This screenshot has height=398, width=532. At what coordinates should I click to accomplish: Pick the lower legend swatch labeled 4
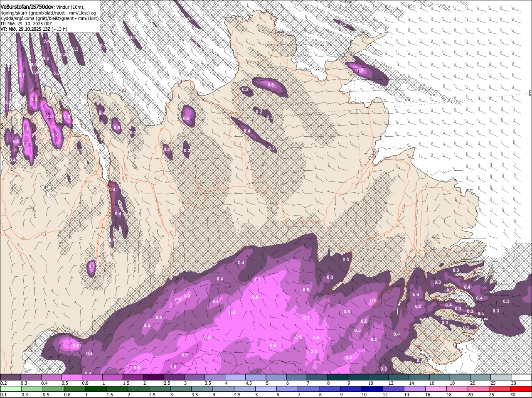[223, 389]
